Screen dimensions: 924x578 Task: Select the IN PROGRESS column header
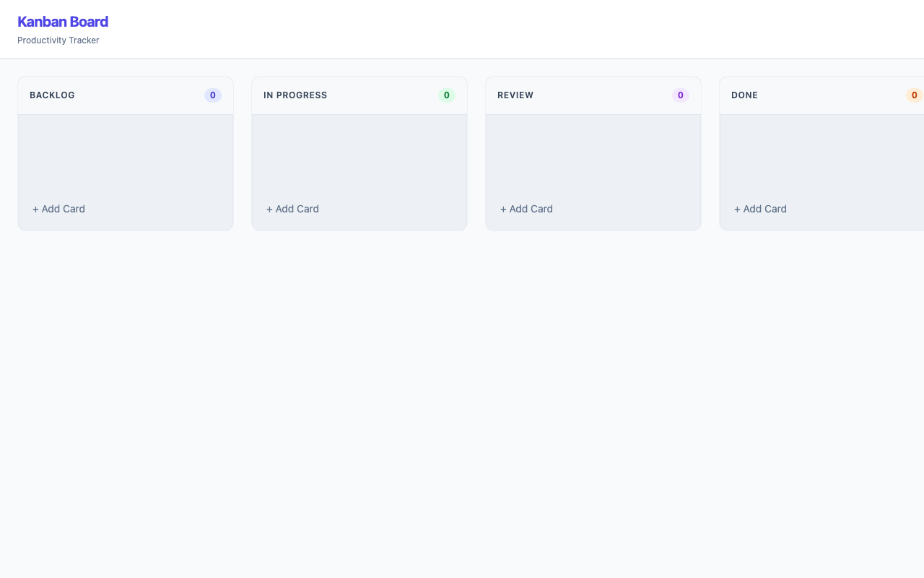click(x=295, y=95)
